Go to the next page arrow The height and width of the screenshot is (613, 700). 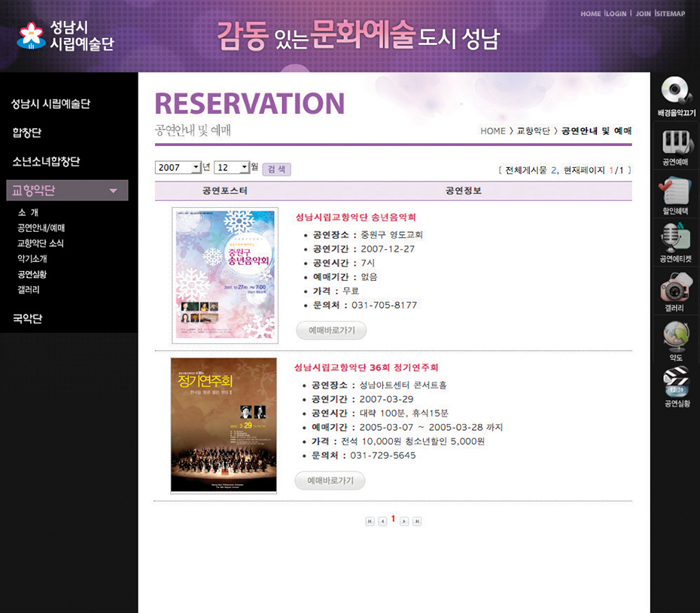coord(405,521)
